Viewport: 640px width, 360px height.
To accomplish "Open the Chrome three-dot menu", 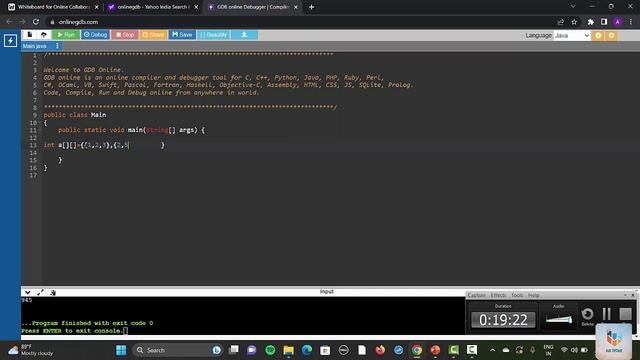I will [x=631, y=22].
